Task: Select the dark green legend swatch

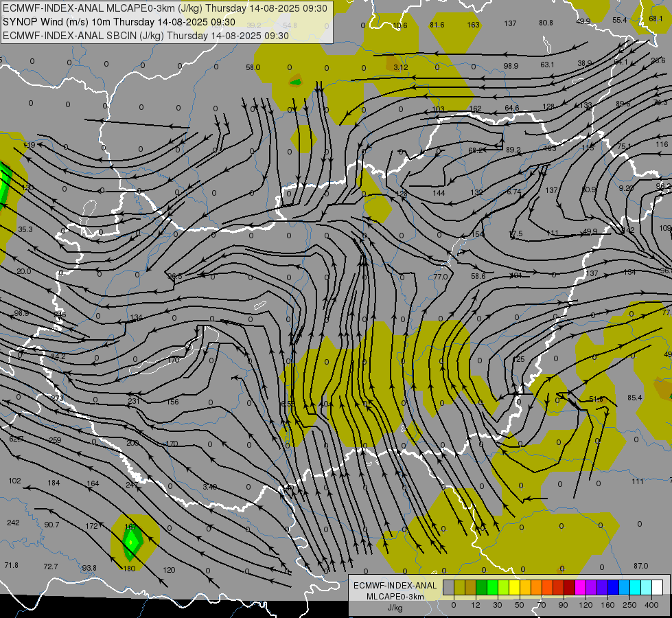Action: point(482,587)
